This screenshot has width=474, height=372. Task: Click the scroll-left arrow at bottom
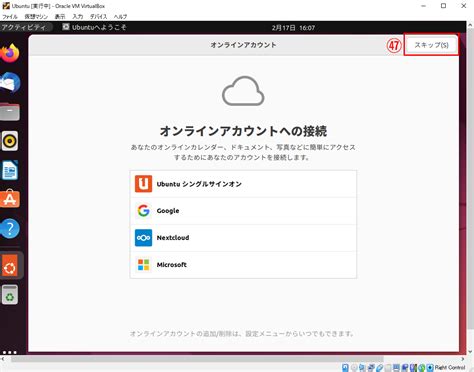3,359
